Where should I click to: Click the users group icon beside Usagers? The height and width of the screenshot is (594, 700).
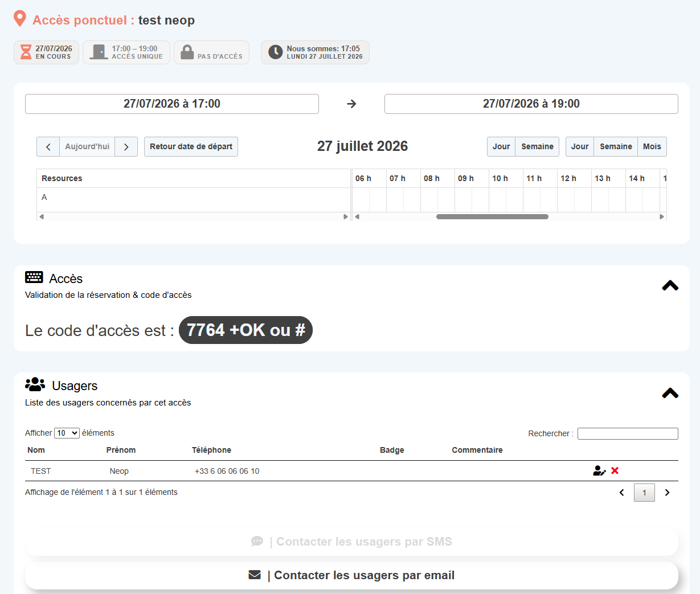tap(35, 384)
